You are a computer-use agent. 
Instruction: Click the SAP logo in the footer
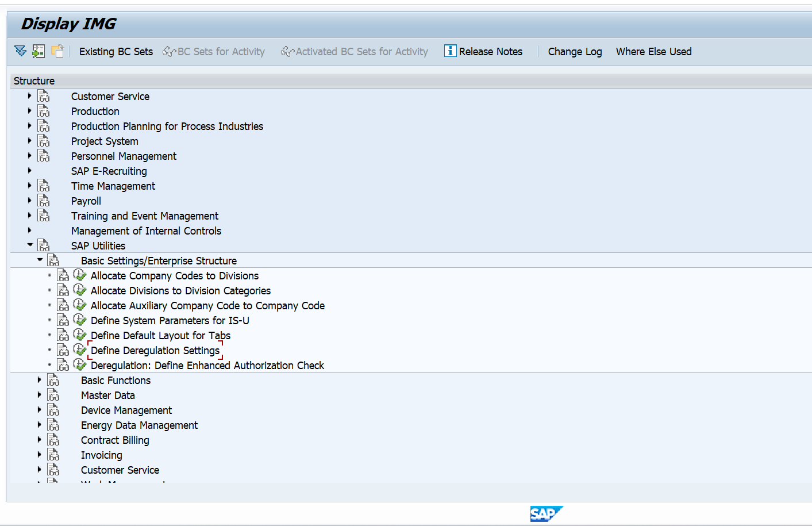coord(547,514)
